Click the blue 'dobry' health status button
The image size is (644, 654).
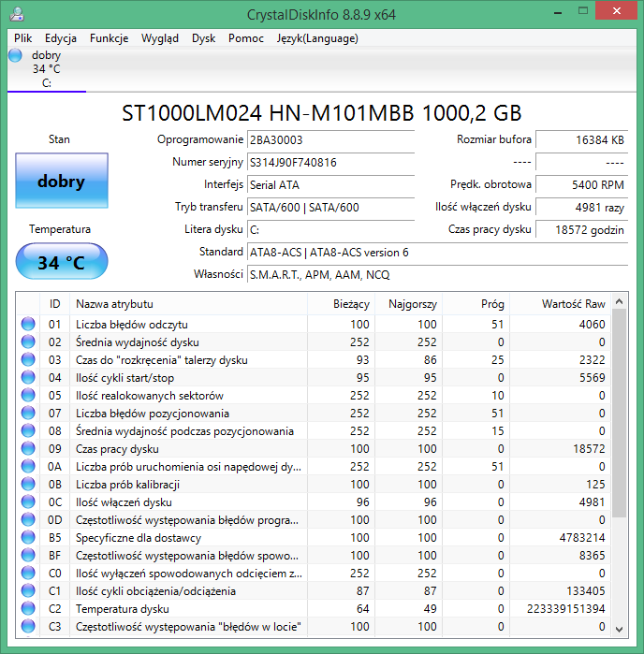click(x=62, y=181)
